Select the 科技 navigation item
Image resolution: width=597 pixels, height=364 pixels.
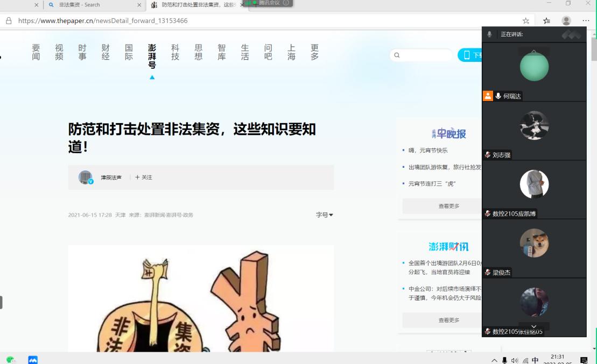(175, 52)
